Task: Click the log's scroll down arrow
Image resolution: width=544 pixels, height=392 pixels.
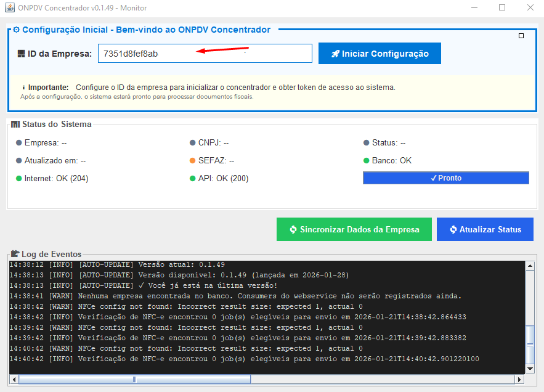Action: [x=530, y=369]
